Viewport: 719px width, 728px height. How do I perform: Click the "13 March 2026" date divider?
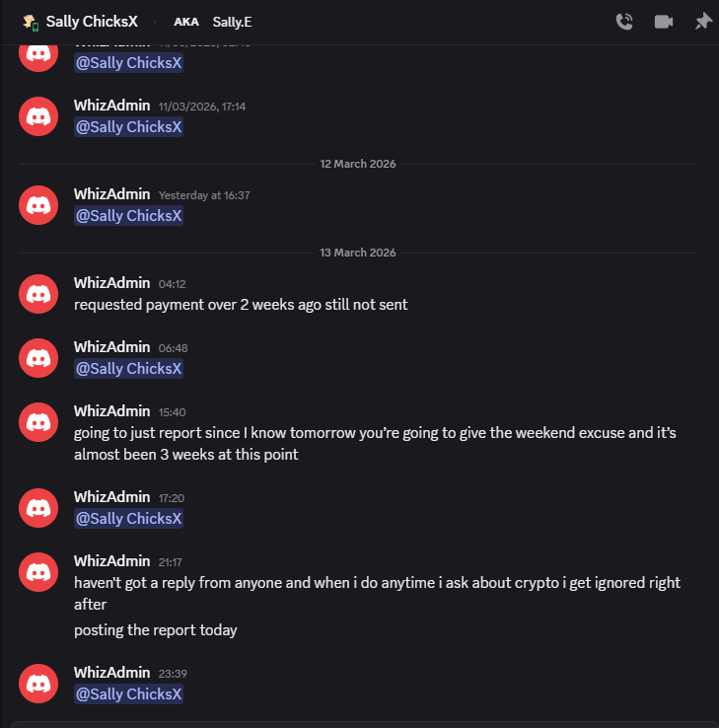358,253
